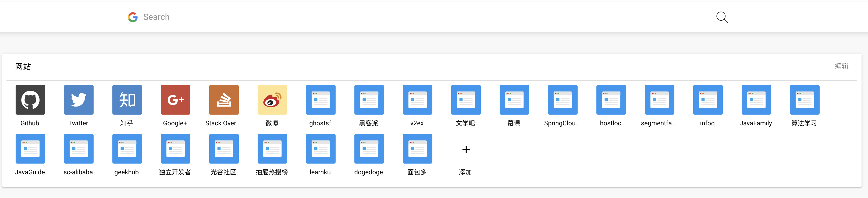Screen dimensions: 868x198
Task: Open the JavaFamily shortcut
Action: [x=756, y=100]
